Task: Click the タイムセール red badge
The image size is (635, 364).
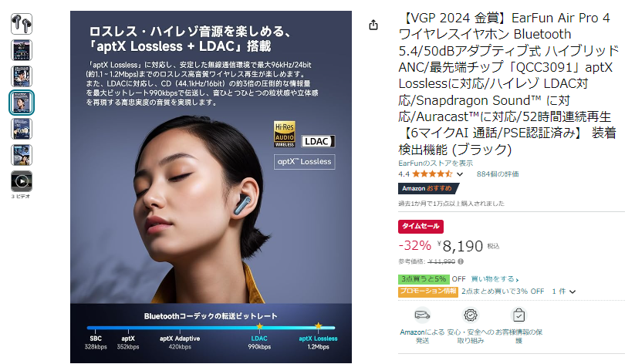Action: [421, 226]
